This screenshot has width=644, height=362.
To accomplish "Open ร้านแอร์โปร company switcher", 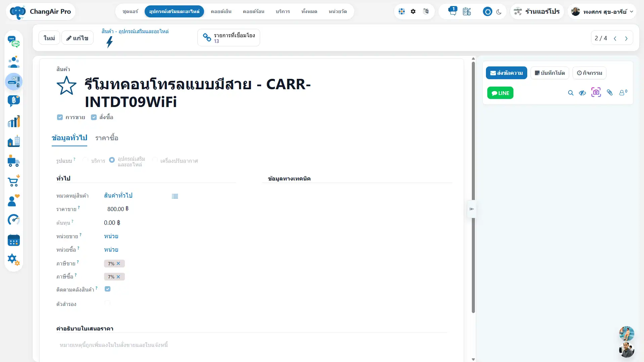I will coord(537,11).
